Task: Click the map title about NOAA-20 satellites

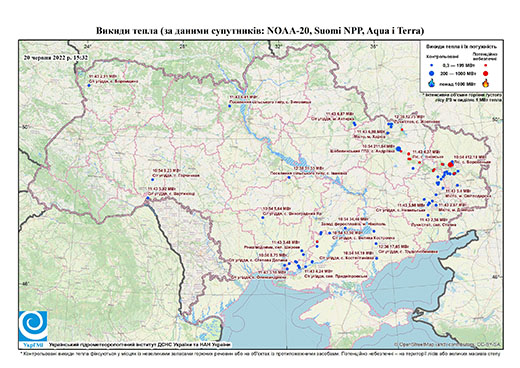Action: coord(260,31)
